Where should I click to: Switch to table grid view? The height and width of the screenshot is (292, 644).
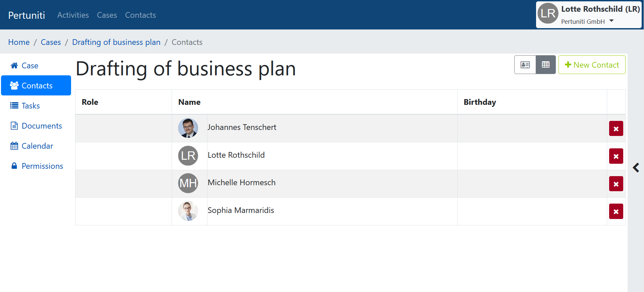[x=545, y=65]
